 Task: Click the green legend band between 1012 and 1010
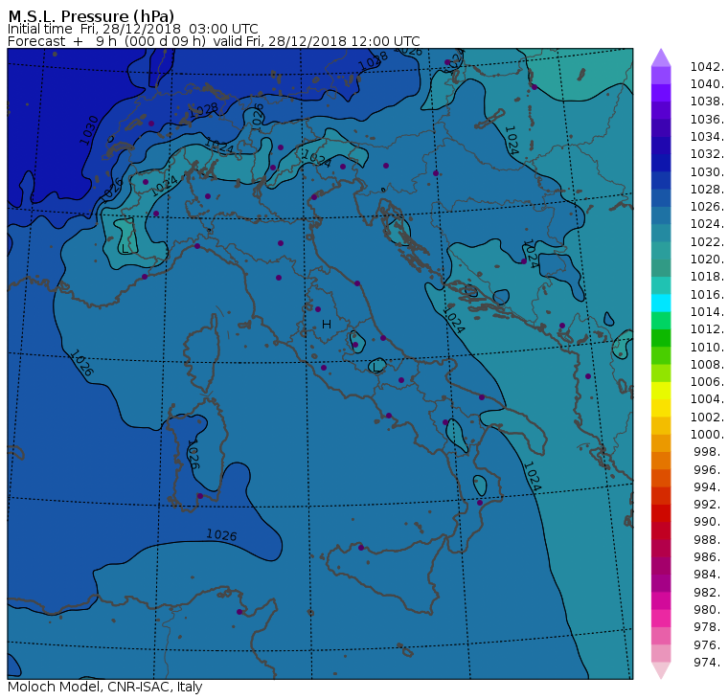pyautogui.click(x=661, y=338)
